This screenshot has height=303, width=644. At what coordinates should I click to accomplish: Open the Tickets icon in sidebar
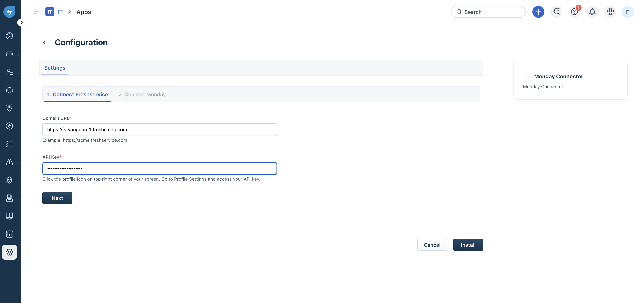pos(9,54)
